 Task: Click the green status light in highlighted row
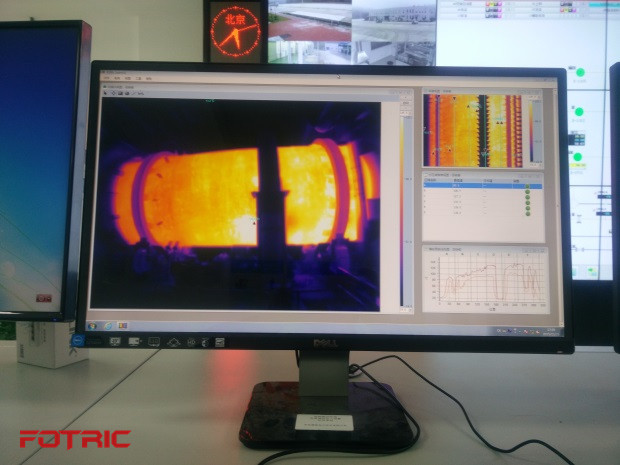coord(527,186)
